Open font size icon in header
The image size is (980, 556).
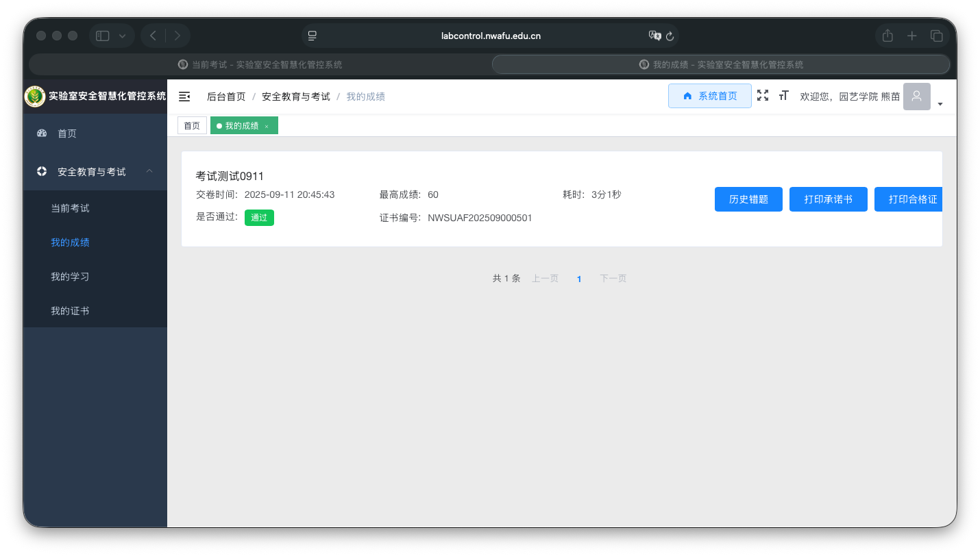pyautogui.click(x=784, y=96)
